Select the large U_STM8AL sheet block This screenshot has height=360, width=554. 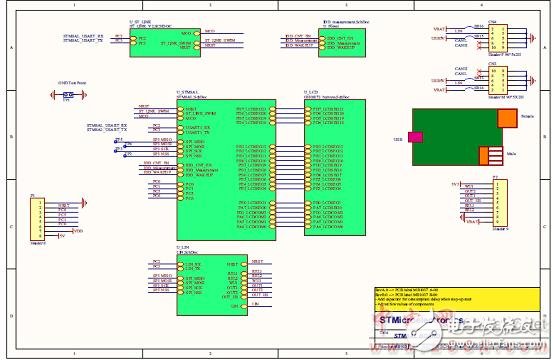point(226,170)
